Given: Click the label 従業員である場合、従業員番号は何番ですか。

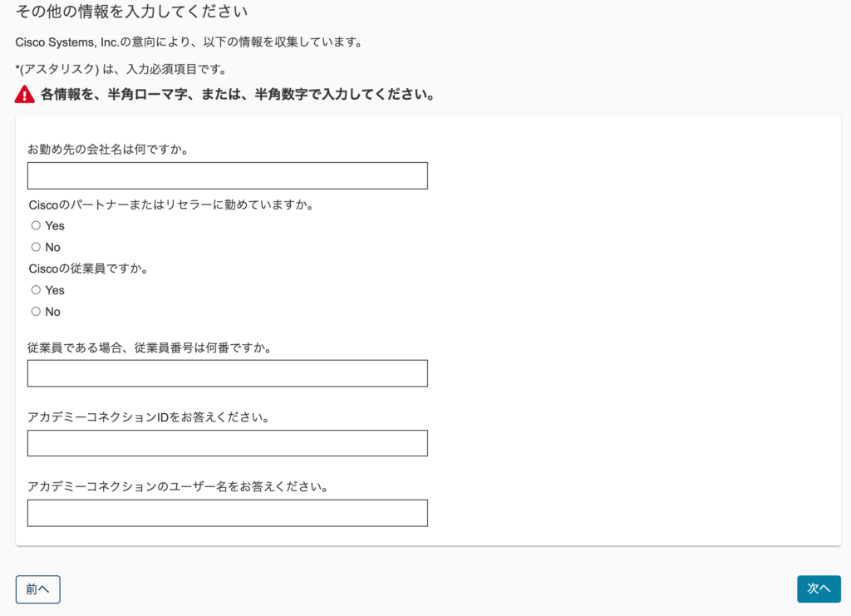Looking at the screenshot, I should click(x=150, y=347).
